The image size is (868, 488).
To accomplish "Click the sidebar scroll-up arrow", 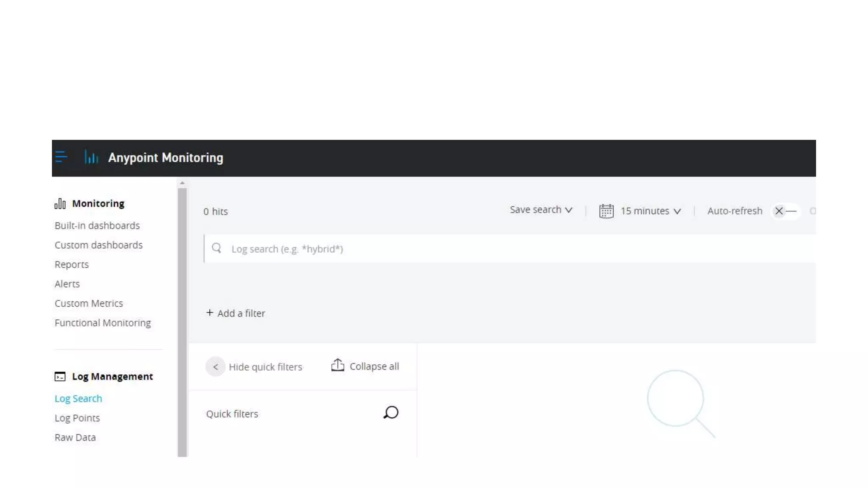I will point(182,183).
